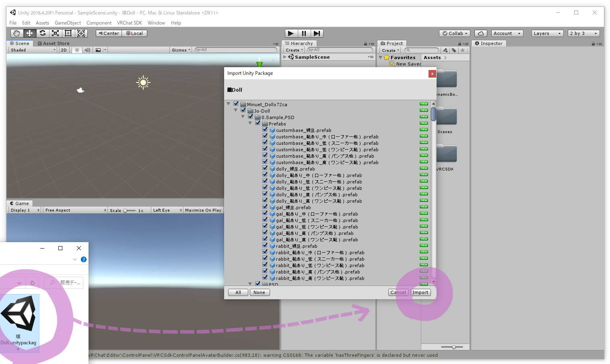Open the VRChat SDK menu

[129, 23]
